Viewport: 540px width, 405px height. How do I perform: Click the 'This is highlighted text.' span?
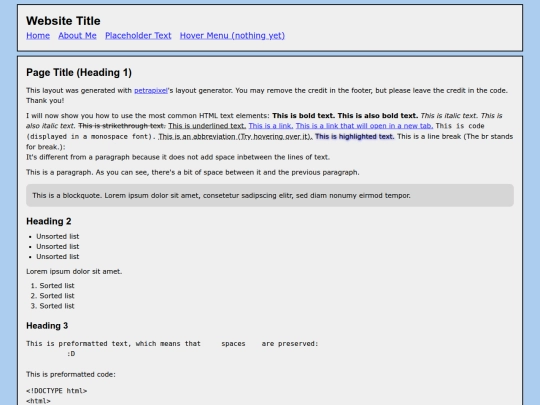pos(355,136)
